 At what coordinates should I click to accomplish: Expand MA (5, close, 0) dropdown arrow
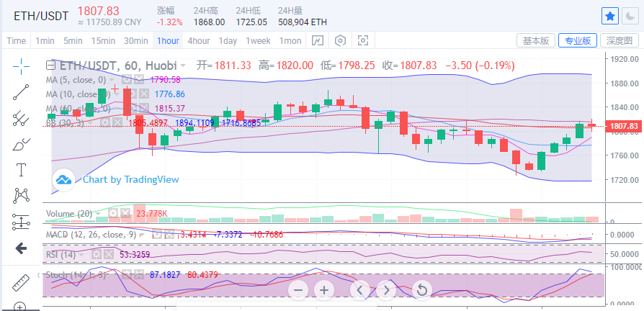click(112, 80)
